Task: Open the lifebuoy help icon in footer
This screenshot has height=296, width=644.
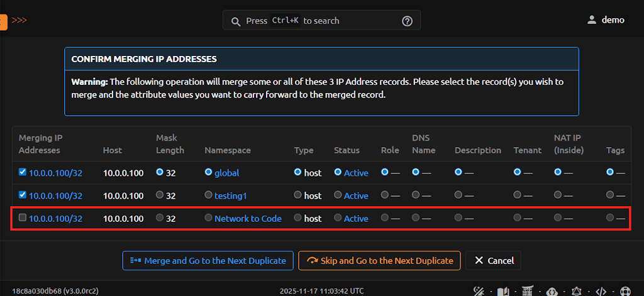Action: pos(625,291)
